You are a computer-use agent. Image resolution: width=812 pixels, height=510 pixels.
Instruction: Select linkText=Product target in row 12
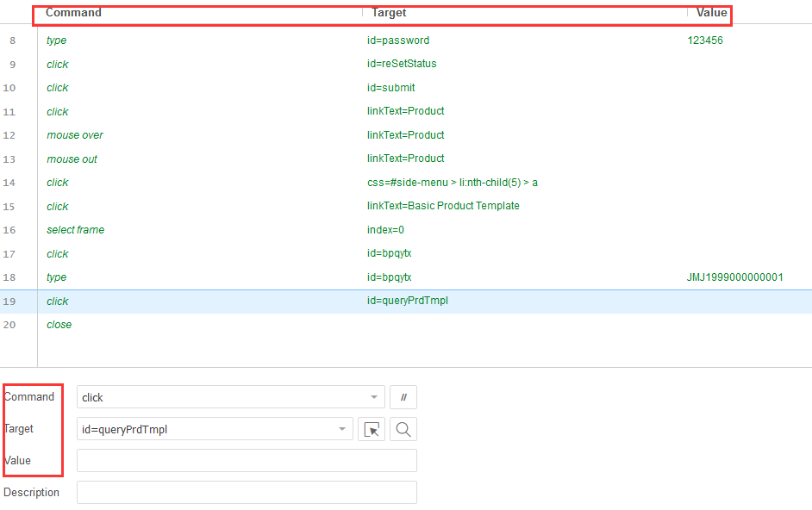click(405, 135)
